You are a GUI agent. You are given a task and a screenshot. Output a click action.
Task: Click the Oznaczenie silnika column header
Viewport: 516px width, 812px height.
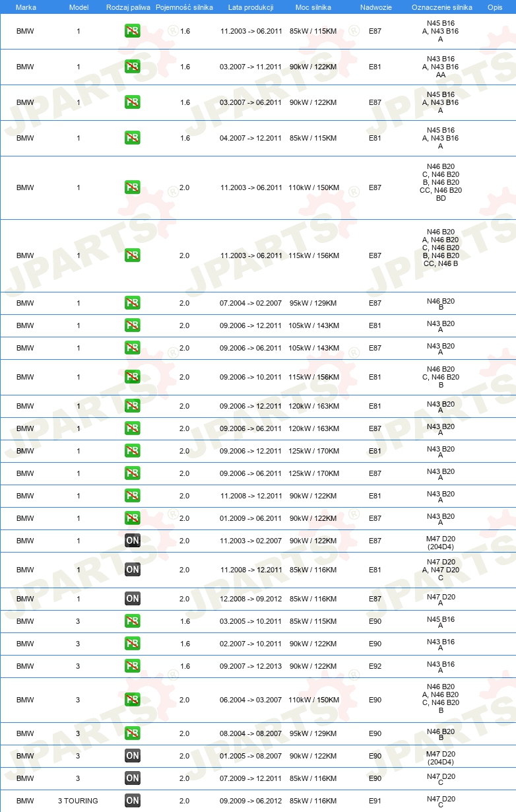441,7
